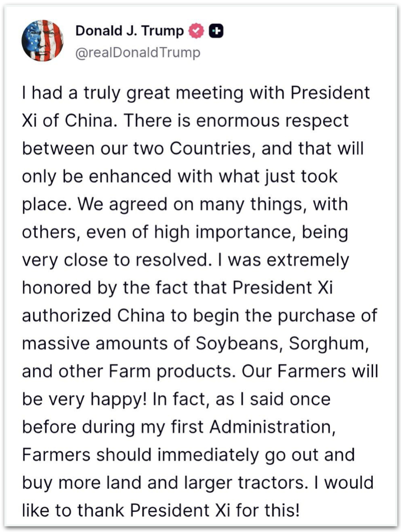Viewport: 401px width, 532px height.
Task: Click the word "Sorghum" in the post
Action: click(328, 344)
